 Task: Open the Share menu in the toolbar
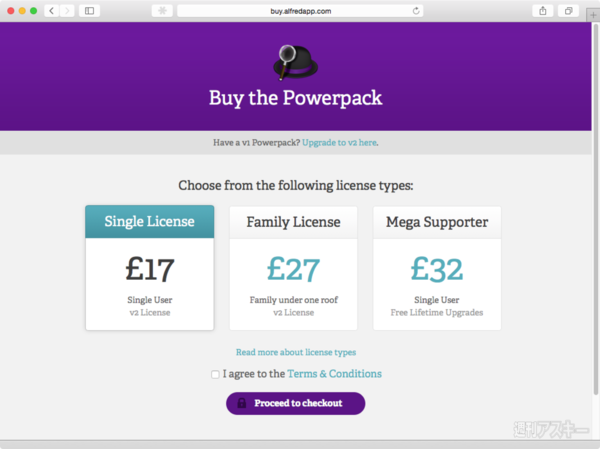[545, 10]
